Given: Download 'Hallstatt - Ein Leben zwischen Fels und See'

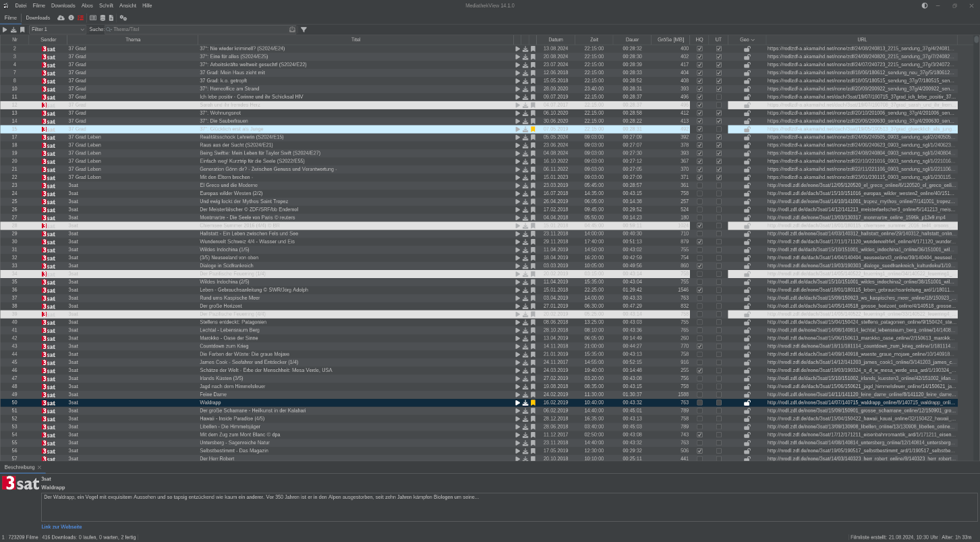Looking at the screenshot, I should pyautogui.click(x=525, y=234).
